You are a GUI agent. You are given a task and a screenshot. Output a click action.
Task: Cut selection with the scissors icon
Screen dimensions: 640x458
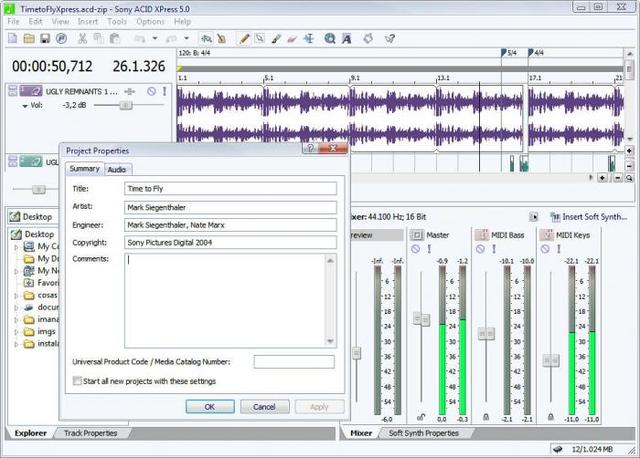tap(82, 39)
